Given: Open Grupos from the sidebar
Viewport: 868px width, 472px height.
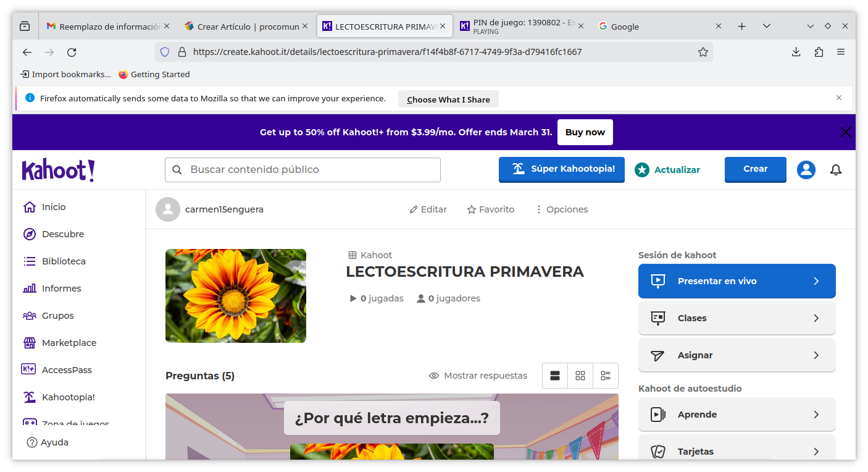Looking at the screenshot, I should tap(29, 315).
